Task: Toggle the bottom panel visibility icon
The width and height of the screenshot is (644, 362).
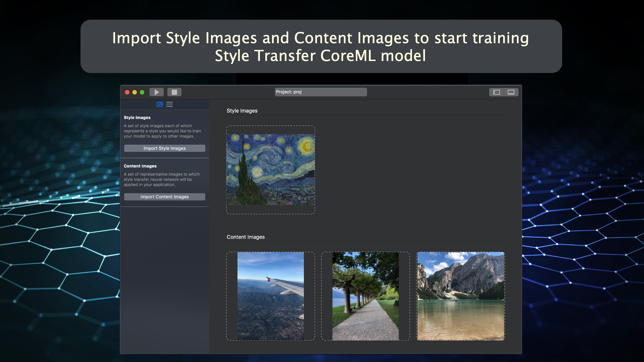Action: pyautogui.click(x=511, y=92)
